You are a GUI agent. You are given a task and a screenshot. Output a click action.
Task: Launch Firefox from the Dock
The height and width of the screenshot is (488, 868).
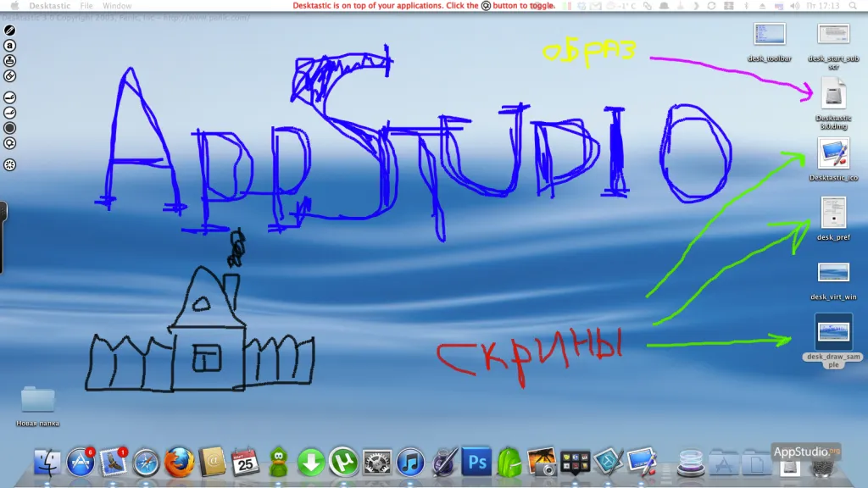click(179, 462)
